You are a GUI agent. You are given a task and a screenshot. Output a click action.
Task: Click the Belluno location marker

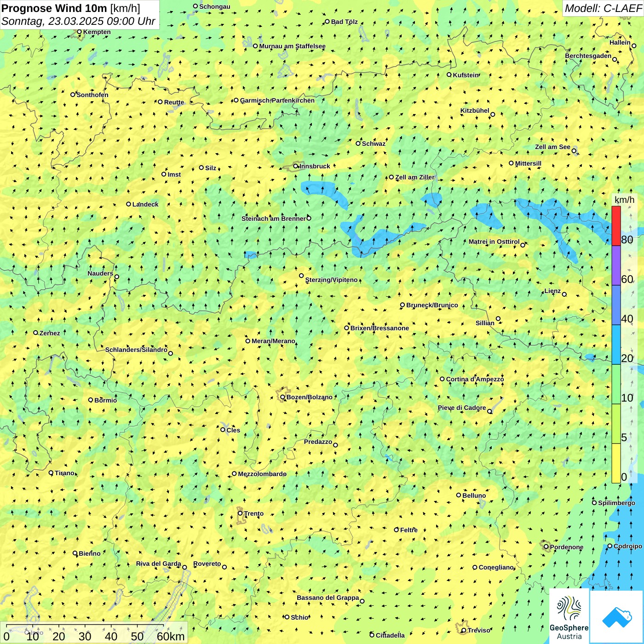[459, 495]
